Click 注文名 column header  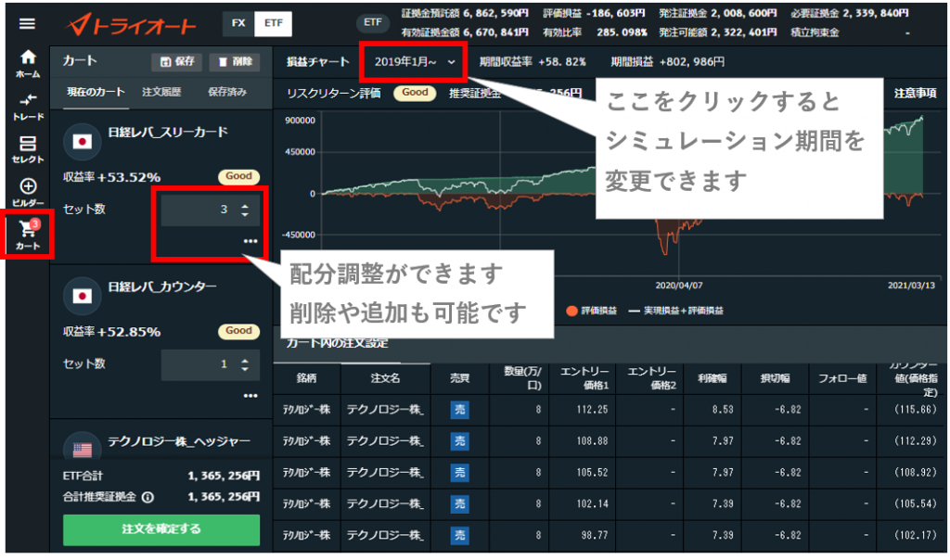coord(385,378)
